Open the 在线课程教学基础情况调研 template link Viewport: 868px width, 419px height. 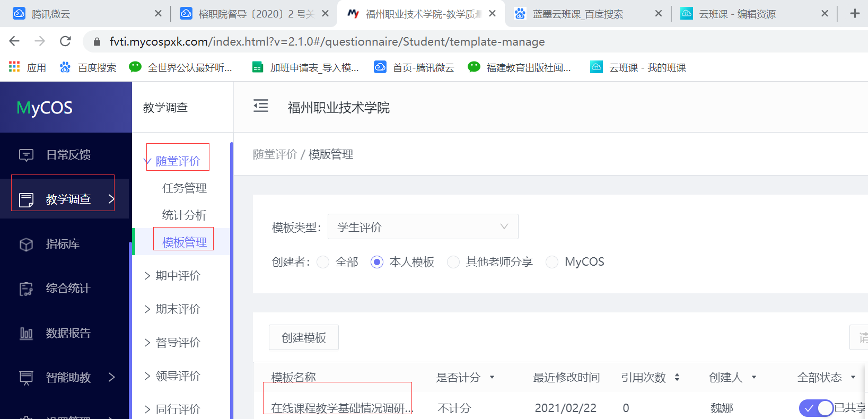[341, 408]
